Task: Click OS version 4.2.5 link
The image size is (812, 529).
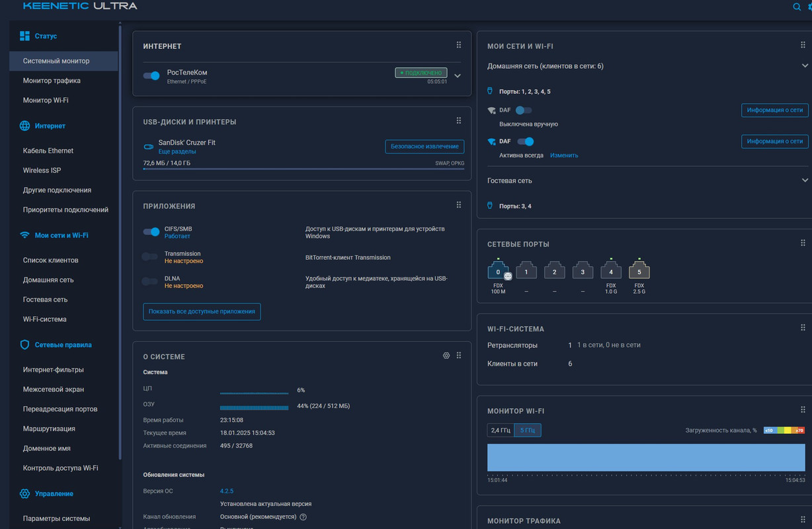Action: click(226, 491)
